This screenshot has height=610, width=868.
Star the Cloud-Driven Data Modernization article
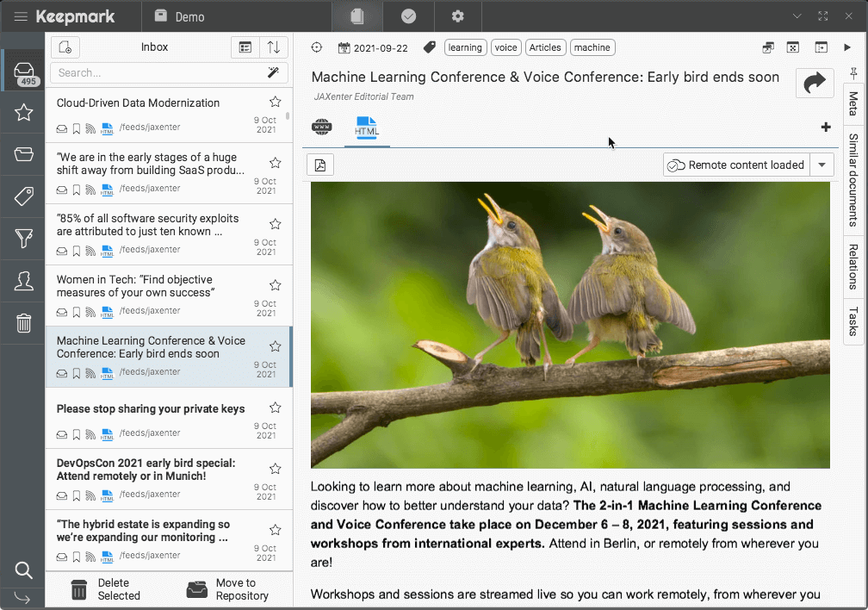tap(275, 103)
